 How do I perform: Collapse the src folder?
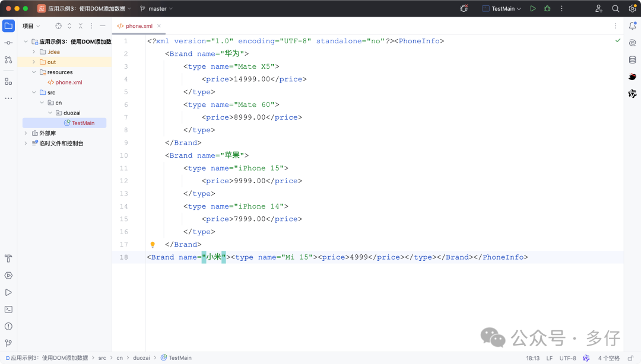pyautogui.click(x=34, y=92)
